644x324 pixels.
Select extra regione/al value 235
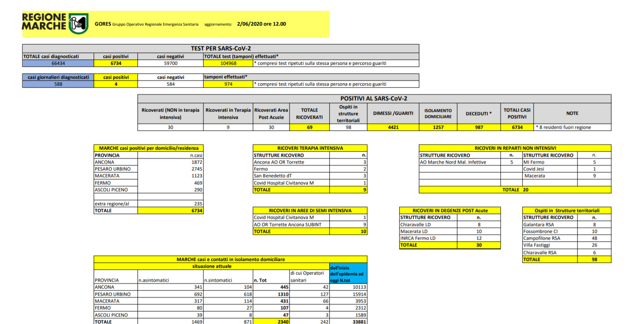coord(198,204)
